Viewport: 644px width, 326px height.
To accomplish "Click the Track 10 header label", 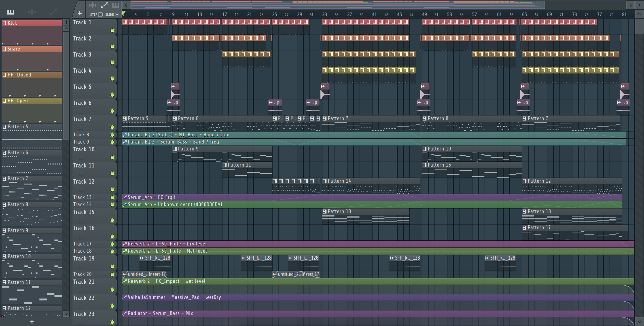I will point(84,150).
